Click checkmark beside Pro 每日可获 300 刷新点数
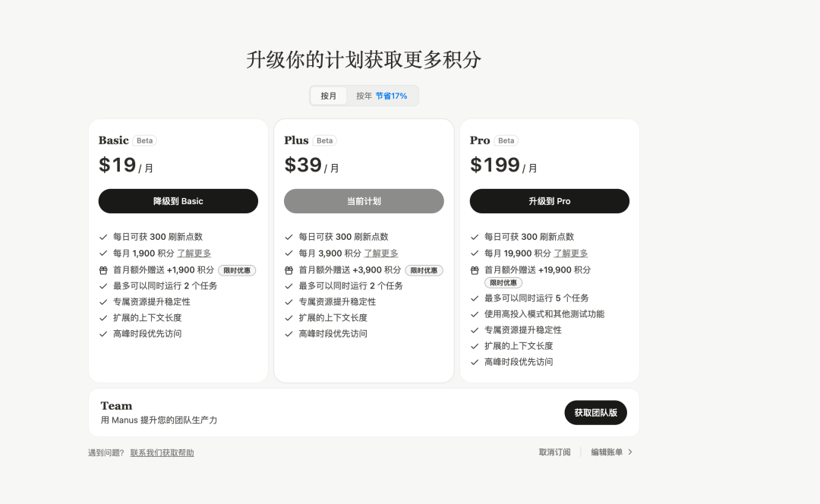The image size is (820, 504). coord(475,238)
